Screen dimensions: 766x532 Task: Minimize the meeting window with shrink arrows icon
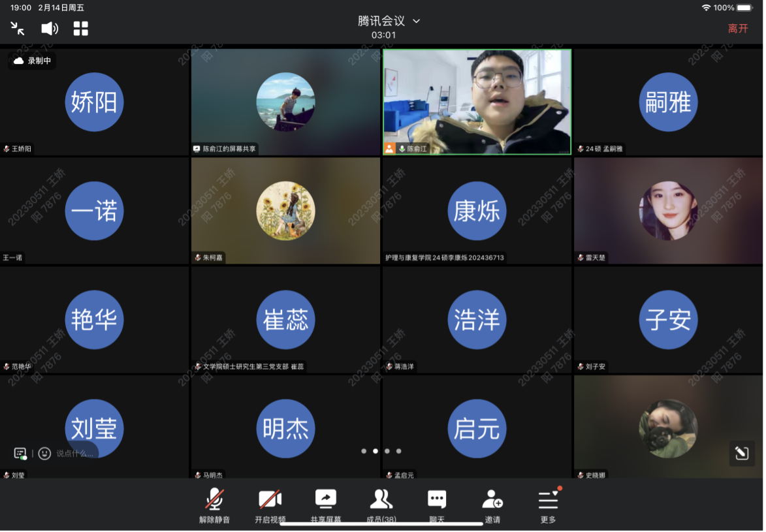18,28
